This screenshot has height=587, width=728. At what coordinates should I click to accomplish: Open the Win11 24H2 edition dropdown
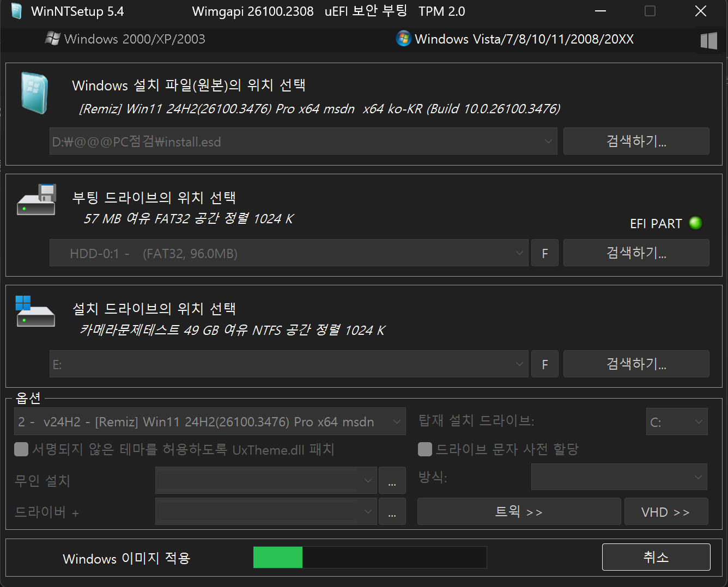210,421
